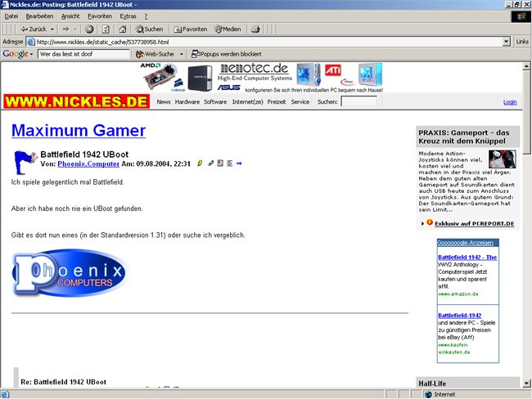Click the Half-Life sidebar heading
Image resolution: width=532 pixels, height=399 pixels.
click(432, 383)
